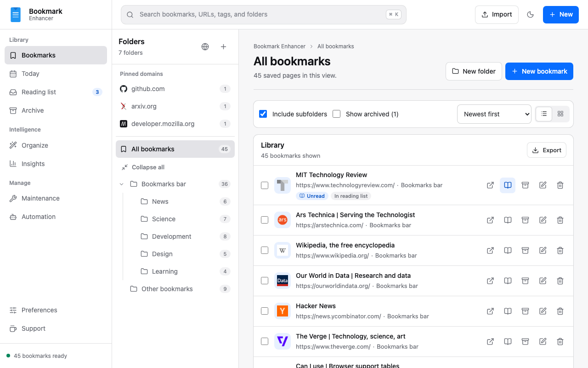Open the Newest first sort dropdown
Viewport: 588px width, 368px height.
(x=494, y=114)
